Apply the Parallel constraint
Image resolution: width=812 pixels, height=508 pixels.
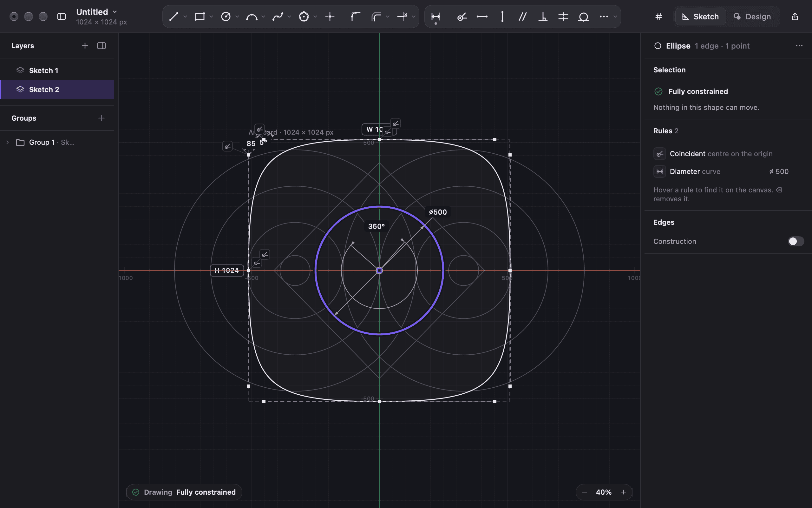coord(522,17)
